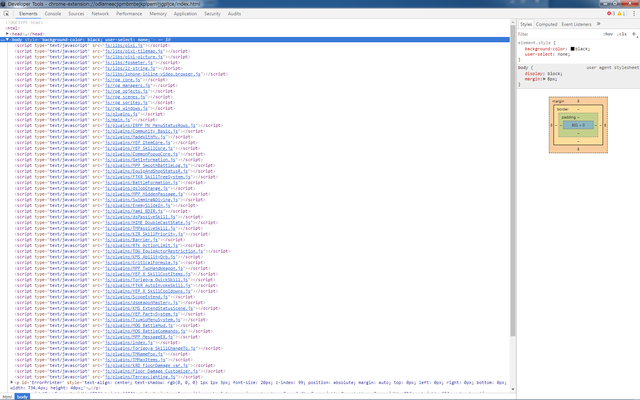Click the display: block declaration
Screen dimensions: 640x400
tap(543, 73)
